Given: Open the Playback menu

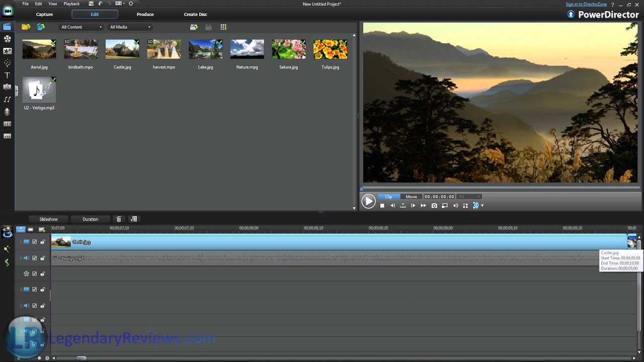Looking at the screenshot, I should click(x=71, y=4).
